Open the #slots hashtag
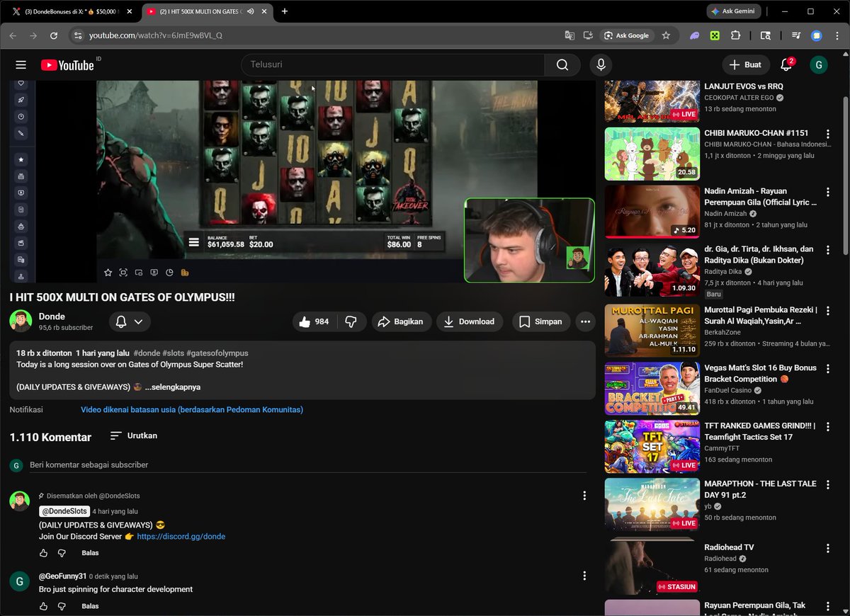This screenshot has height=616, width=850. pos(174,353)
